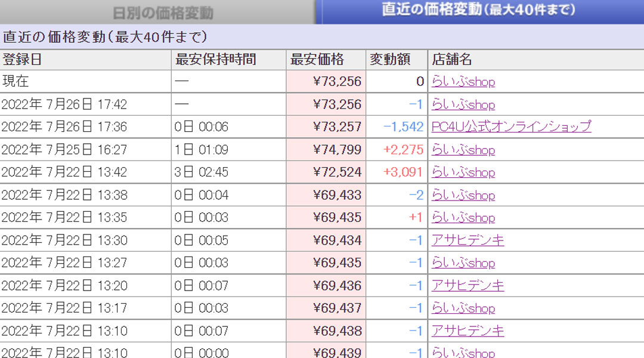Click the price ¥69,437

tap(337, 308)
